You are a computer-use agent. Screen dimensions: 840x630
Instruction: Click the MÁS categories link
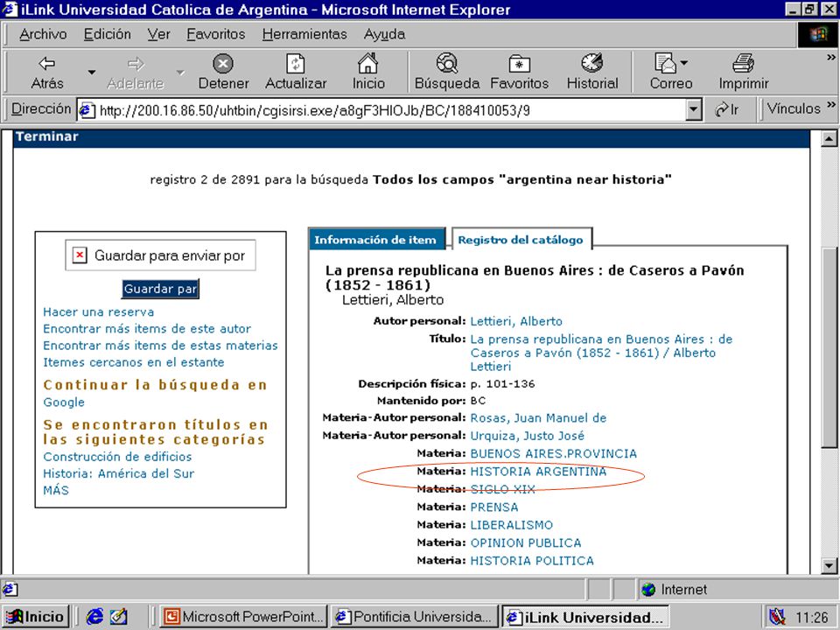56,490
